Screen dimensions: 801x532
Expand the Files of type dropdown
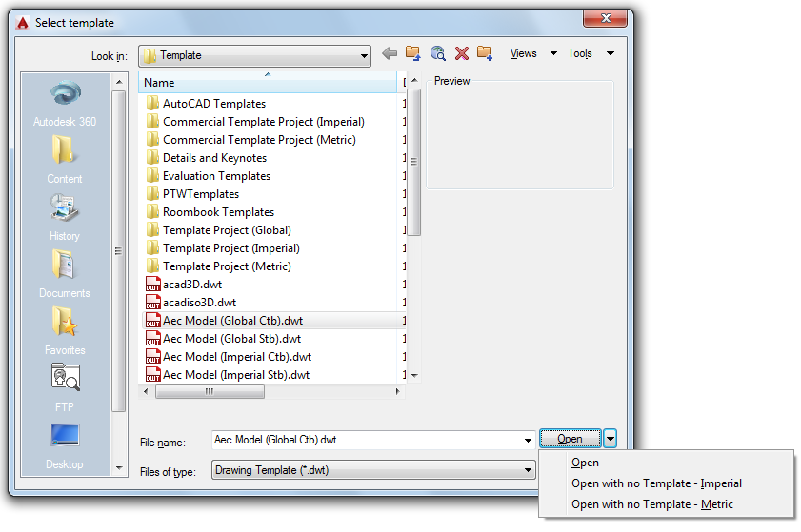pyautogui.click(x=528, y=470)
